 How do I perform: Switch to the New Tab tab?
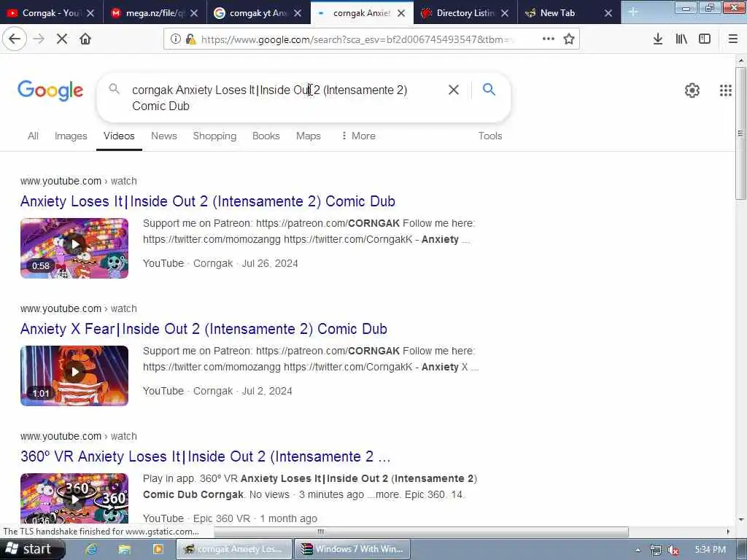tap(569, 13)
